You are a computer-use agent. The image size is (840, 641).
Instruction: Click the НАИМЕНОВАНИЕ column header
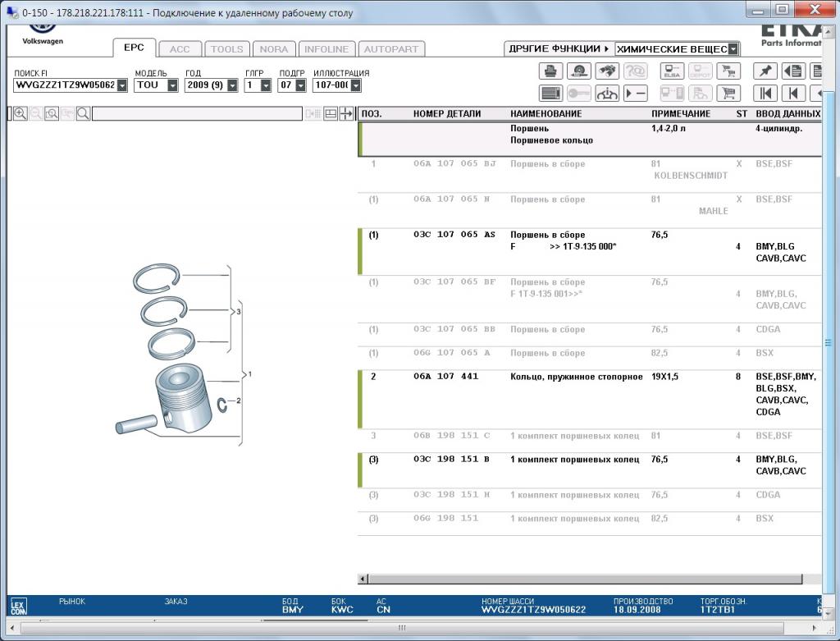point(546,113)
